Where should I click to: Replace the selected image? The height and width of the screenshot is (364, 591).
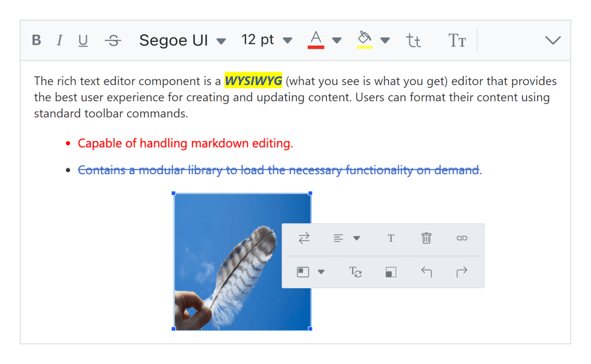click(304, 238)
